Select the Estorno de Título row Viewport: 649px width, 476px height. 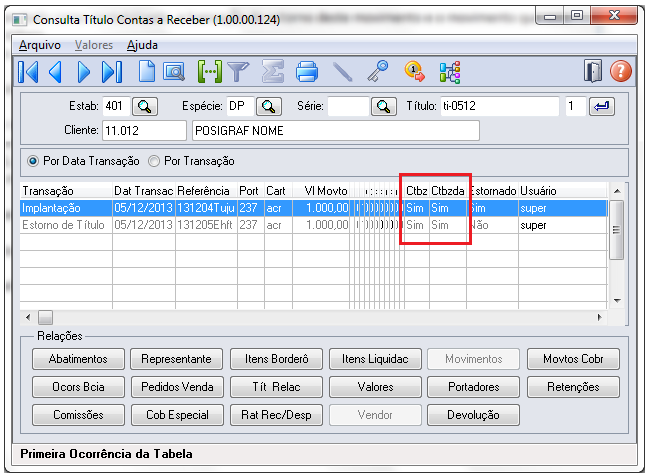(313, 225)
